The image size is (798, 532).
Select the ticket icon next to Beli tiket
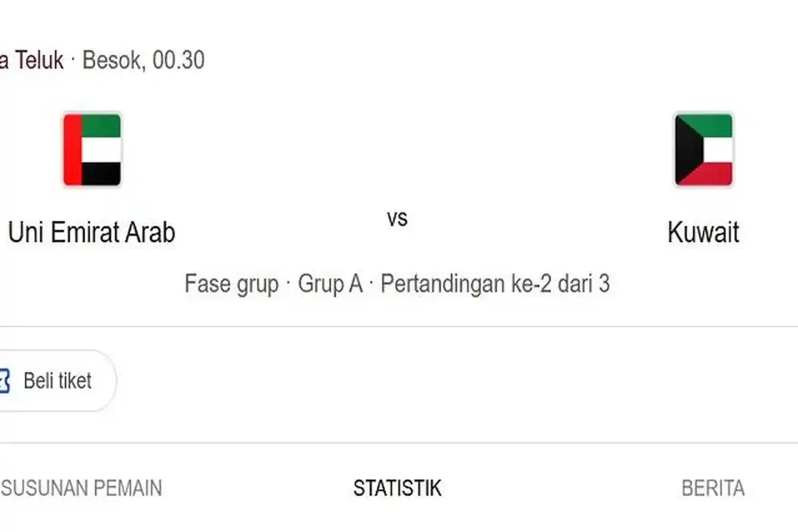[5, 381]
